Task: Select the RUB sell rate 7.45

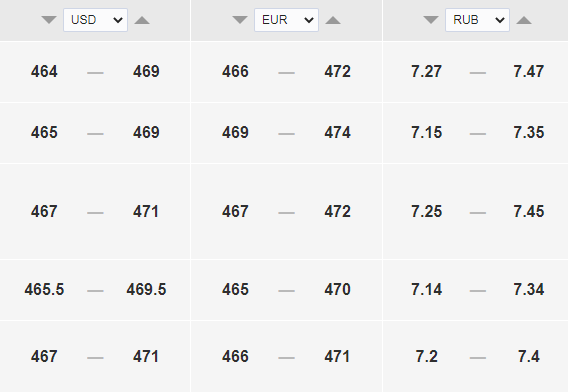Action: [x=529, y=211]
